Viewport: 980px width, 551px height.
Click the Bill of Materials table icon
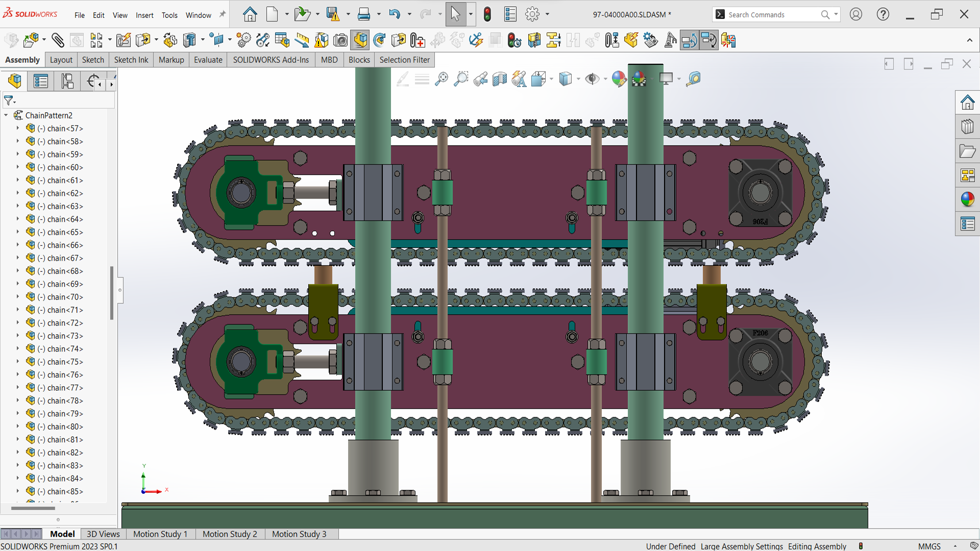(282, 40)
